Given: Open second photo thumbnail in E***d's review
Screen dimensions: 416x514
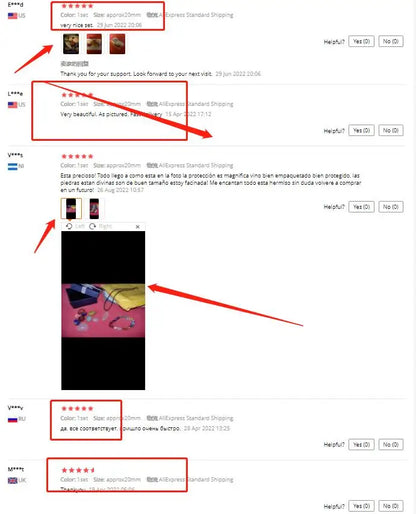Looking at the screenshot, I should point(94,44).
